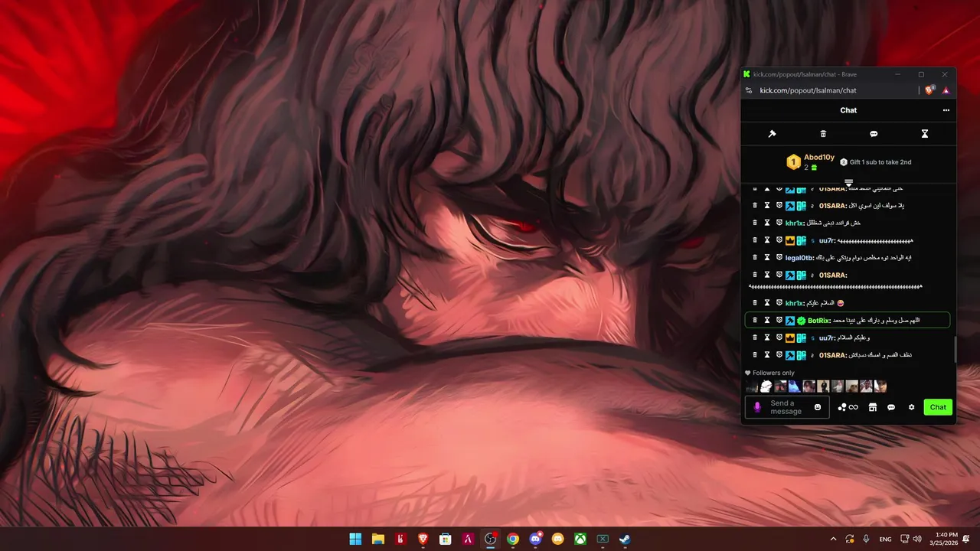This screenshot has width=980, height=551.
Task: Click the microphone icon in message box
Action: [x=757, y=407]
